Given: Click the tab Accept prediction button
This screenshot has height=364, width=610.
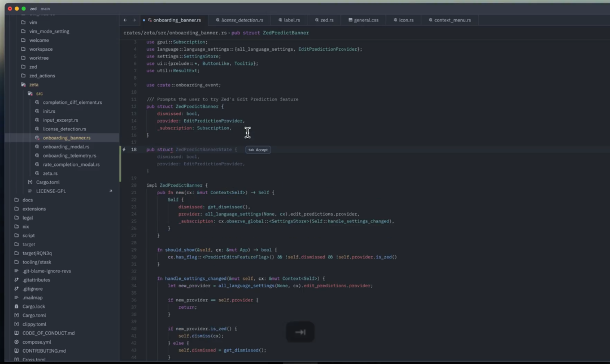Looking at the screenshot, I should point(258,150).
